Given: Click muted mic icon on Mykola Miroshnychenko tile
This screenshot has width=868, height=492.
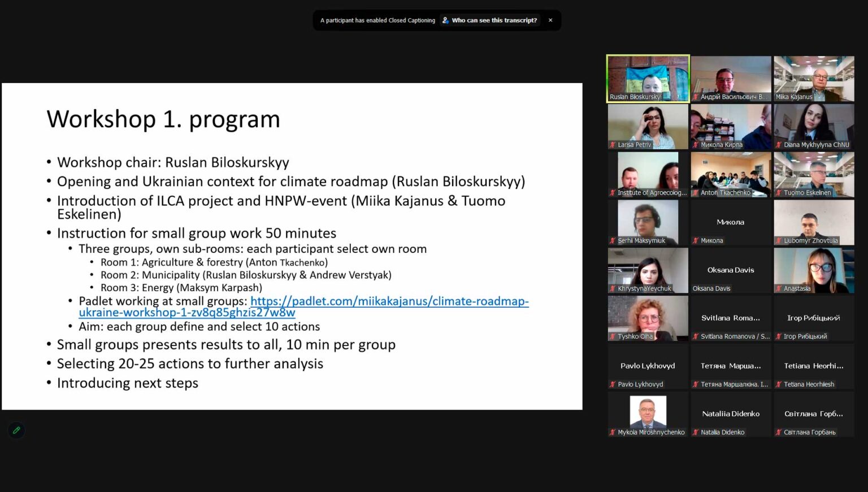Looking at the screenshot, I should [613, 433].
